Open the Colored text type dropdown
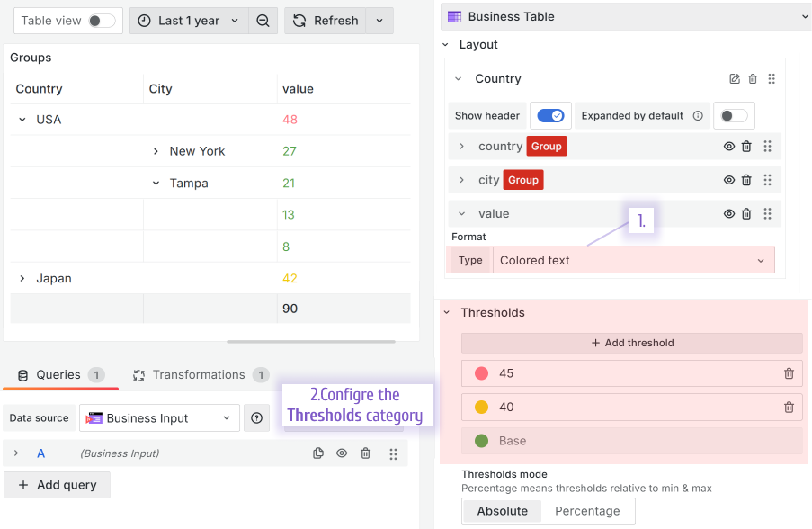 633,260
